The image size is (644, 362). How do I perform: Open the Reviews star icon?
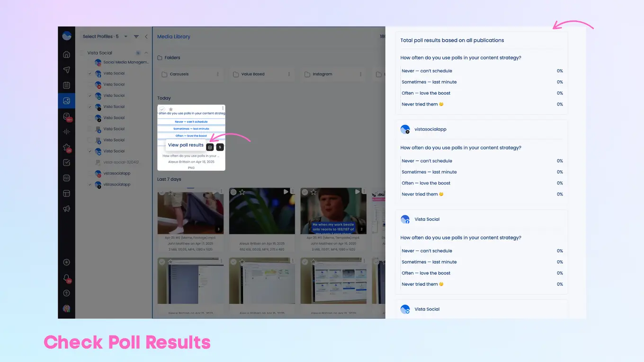point(66,147)
